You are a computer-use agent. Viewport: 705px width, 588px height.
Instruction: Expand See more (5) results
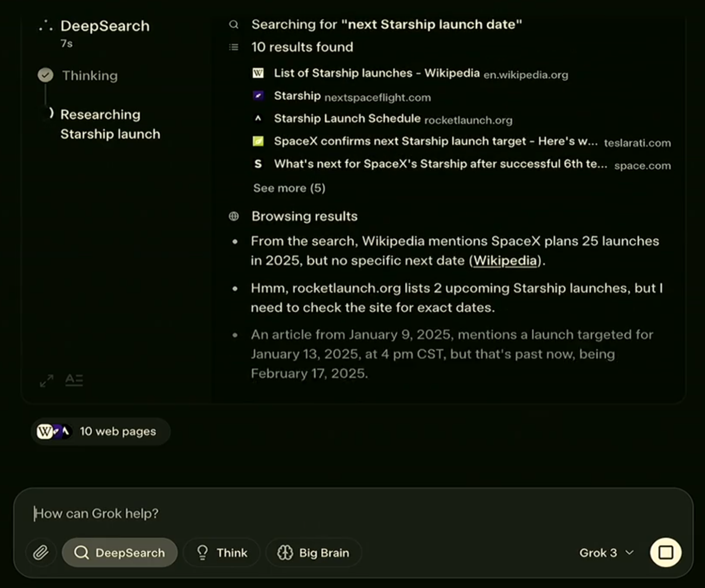tap(289, 188)
